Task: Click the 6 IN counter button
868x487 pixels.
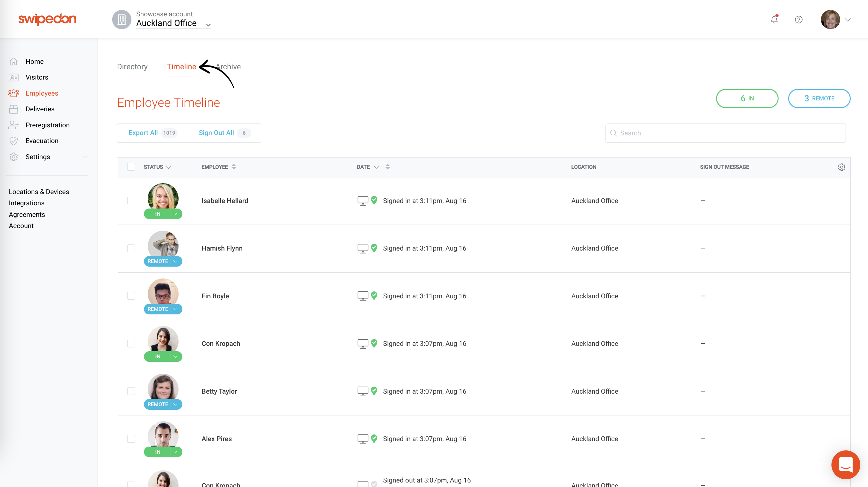Action: [747, 98]
